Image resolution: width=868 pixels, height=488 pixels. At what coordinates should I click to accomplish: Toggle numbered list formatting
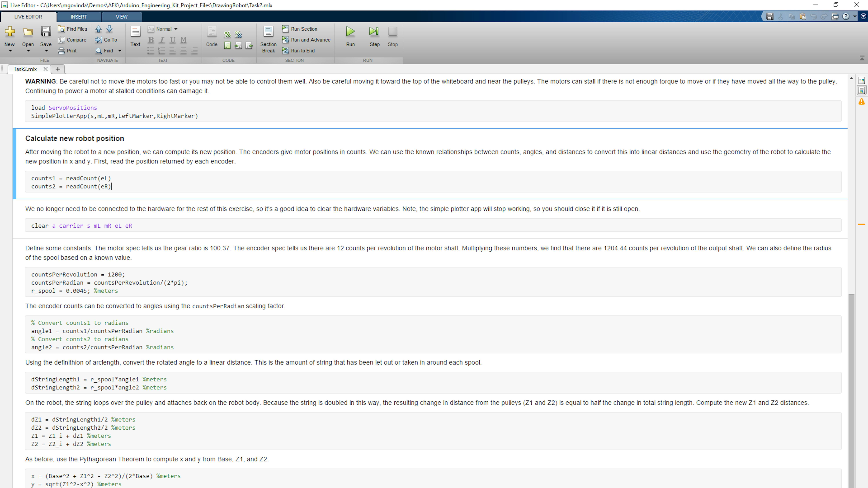click(161, 51)
